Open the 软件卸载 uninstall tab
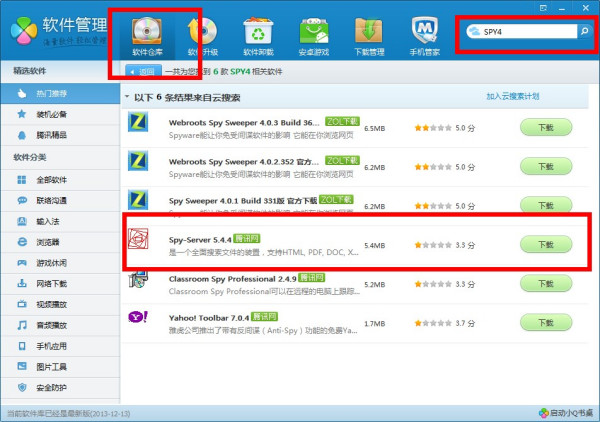 click(258, 36)
